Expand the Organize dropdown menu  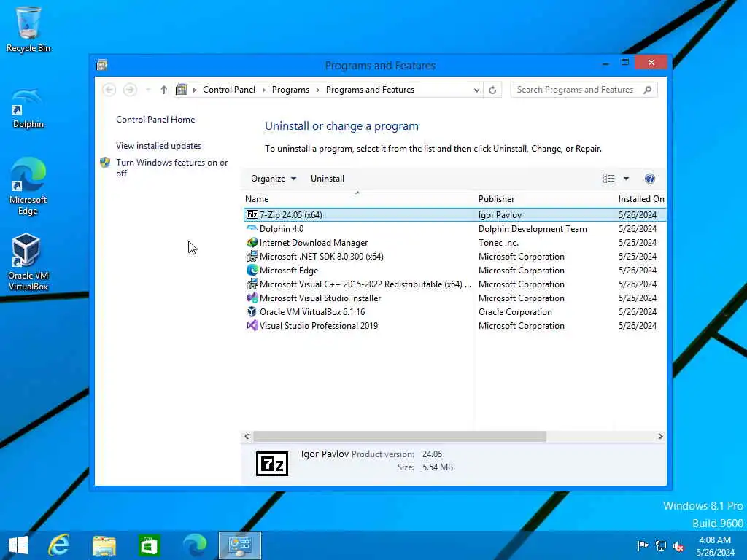274,179
